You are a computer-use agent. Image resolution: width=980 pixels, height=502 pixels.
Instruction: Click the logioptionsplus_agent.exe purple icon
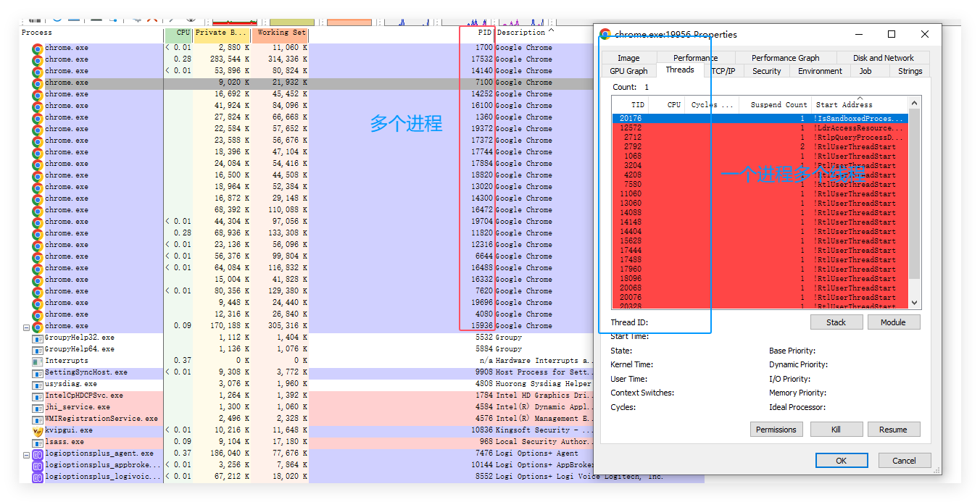click(x=37, y=454)
